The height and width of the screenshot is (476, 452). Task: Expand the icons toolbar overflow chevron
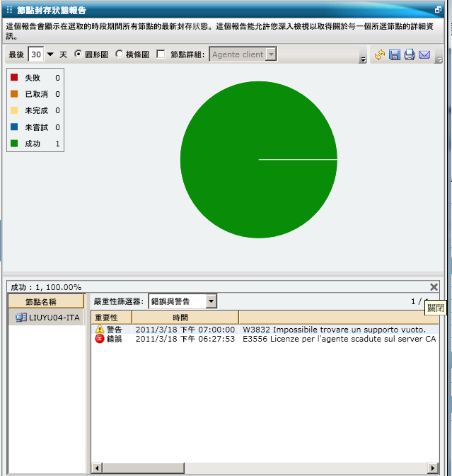(x=439, y=59)
